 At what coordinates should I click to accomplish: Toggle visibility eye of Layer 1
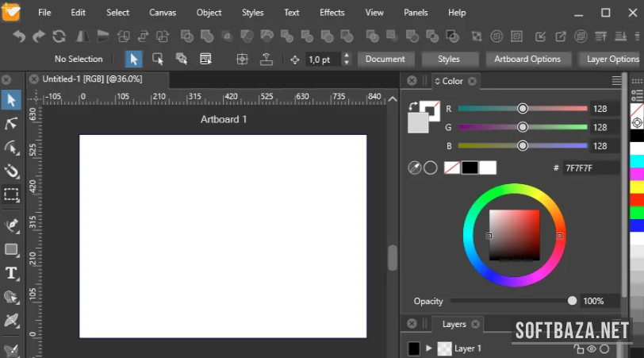591,348
